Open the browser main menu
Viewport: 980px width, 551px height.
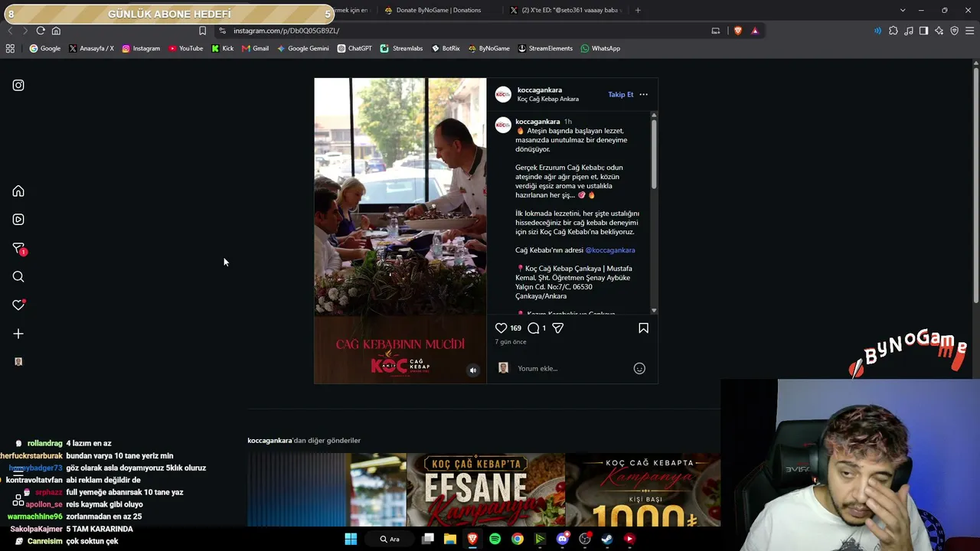pyautogui.click(x=969, y=31)
